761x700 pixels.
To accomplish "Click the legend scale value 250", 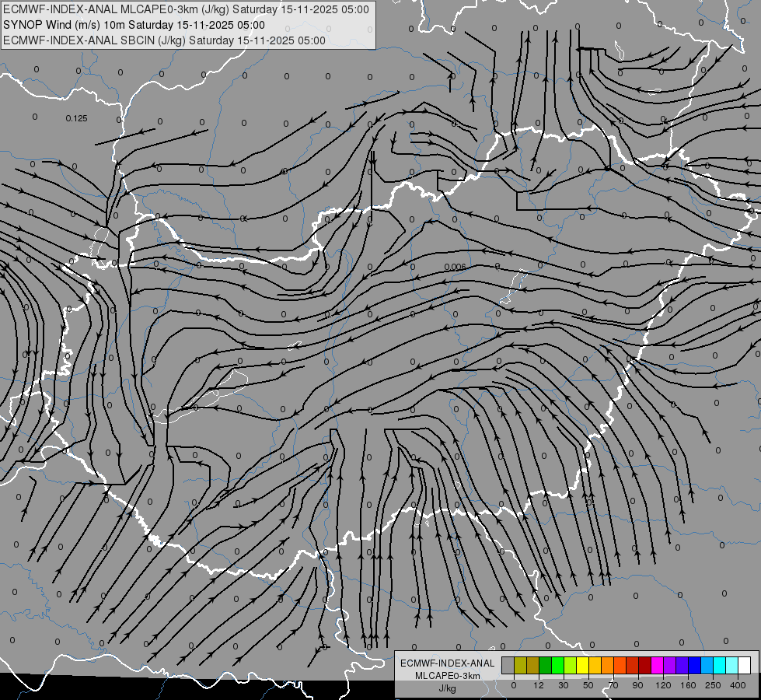I will (x=713, y=685).
